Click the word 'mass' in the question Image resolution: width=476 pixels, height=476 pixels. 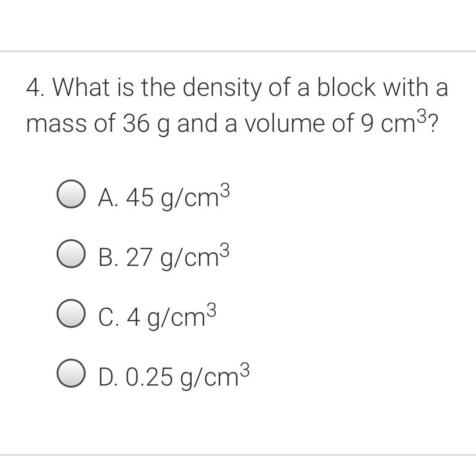[x=56, y=123]
